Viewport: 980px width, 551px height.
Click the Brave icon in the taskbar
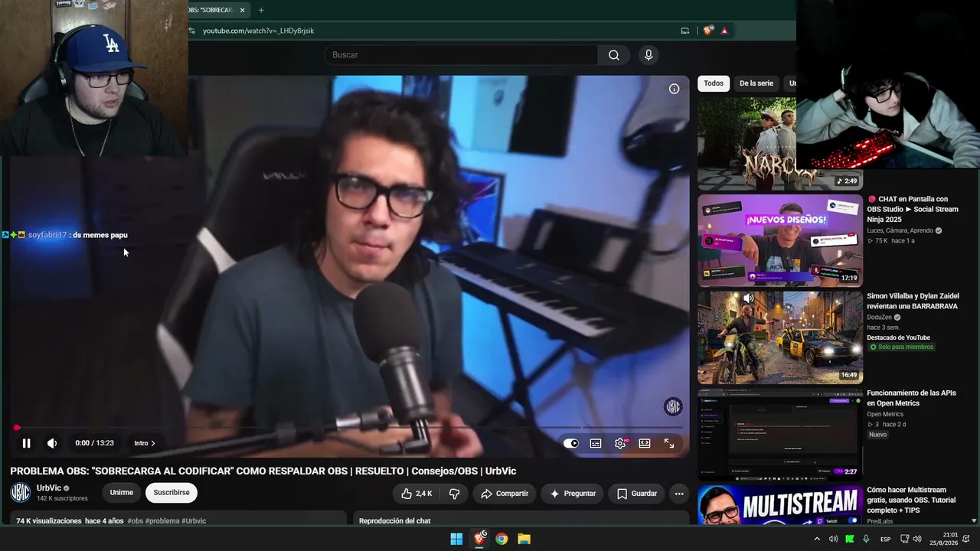[479, 539]
